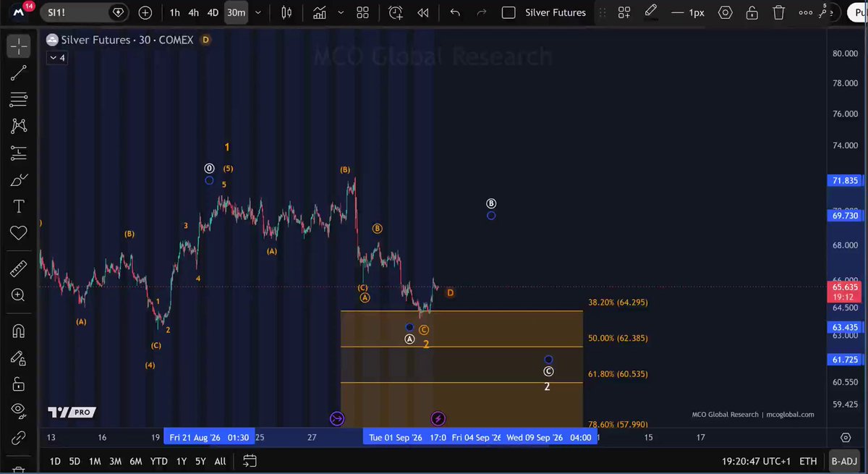Set the date range to 5Y
The image size is (868, 474).
(200, 461)
